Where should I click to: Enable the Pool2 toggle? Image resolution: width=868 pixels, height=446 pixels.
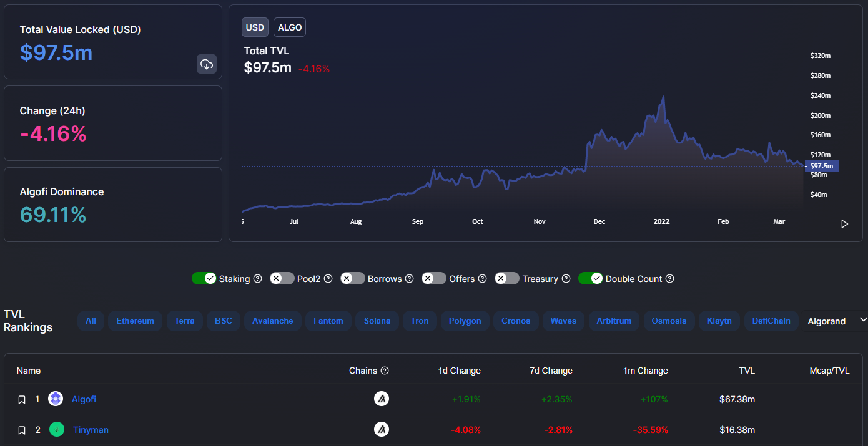click(x=282, y=278)
